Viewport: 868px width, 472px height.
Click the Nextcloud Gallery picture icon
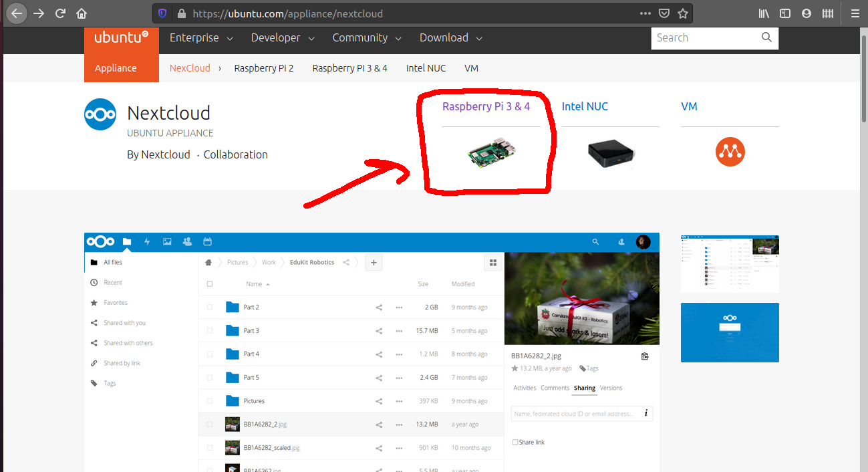(167, 242)
